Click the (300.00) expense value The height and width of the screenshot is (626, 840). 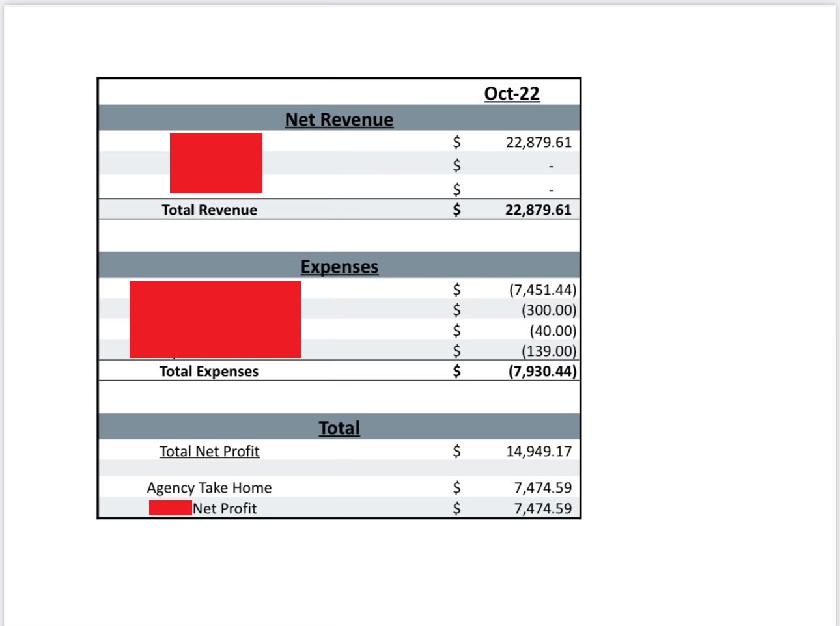pos(548,310)
